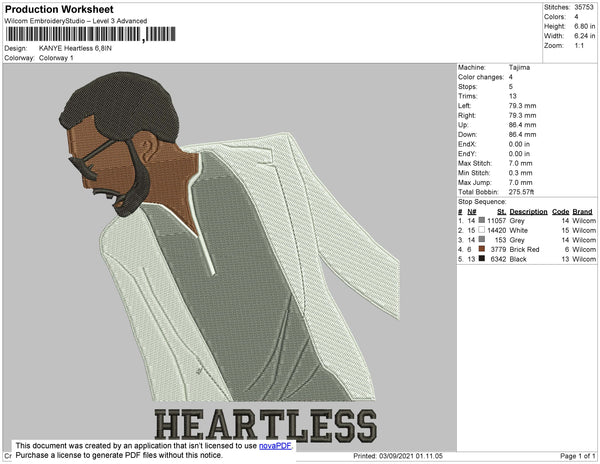Viewport: 600px width, 464px height.
Task: Select the white color swatch in row 2
Action: click(482, 230)
